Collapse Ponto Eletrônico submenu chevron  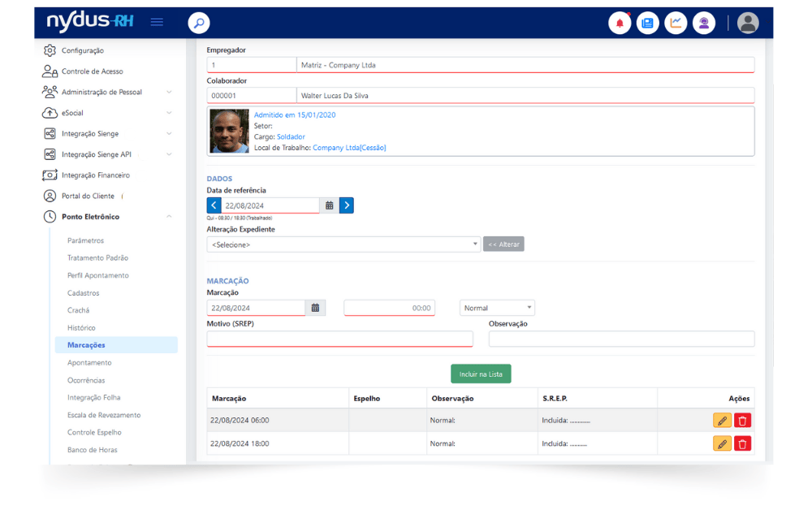169,217
